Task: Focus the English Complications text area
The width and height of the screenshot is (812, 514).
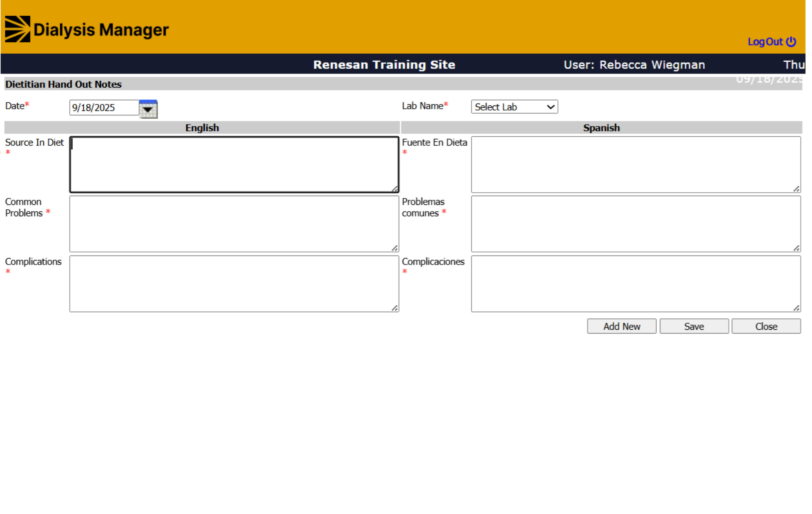Action: point(234,284)
